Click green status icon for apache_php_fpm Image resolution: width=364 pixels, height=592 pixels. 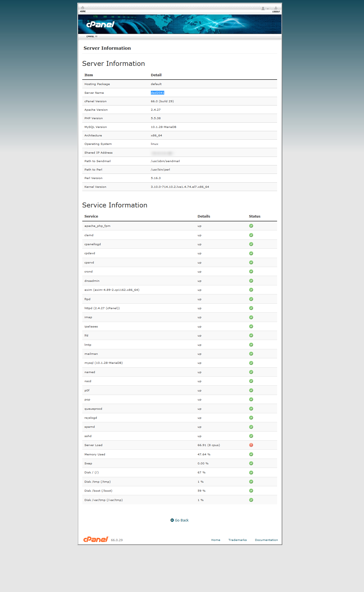point(251,226)
